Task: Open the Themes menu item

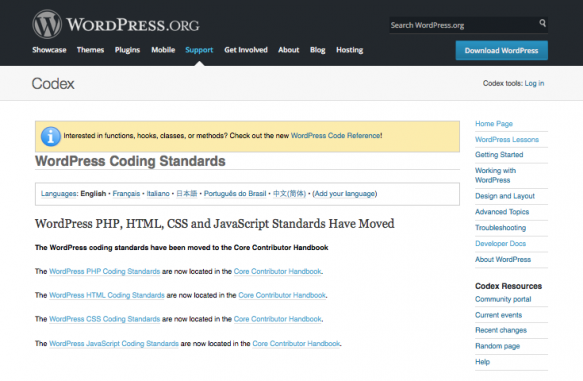Action: pyautogui.click(x=90, y=50)
